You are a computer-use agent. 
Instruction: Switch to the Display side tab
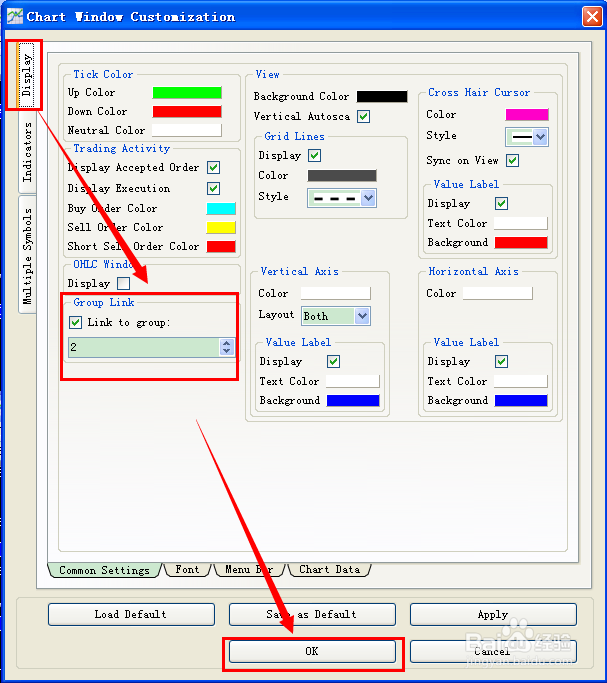27,75
